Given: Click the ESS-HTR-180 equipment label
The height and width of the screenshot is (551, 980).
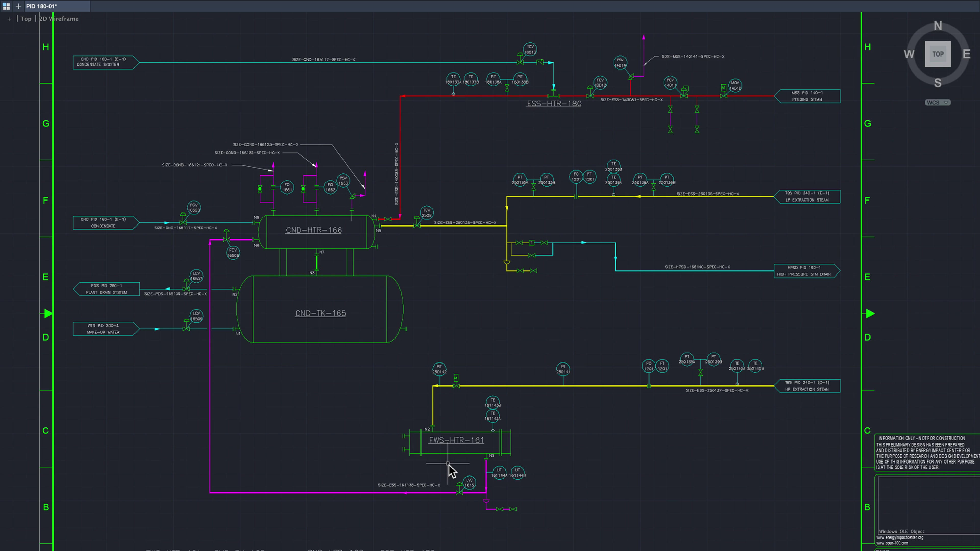Looking at the screenshot, I should click(x=554, y=103).
